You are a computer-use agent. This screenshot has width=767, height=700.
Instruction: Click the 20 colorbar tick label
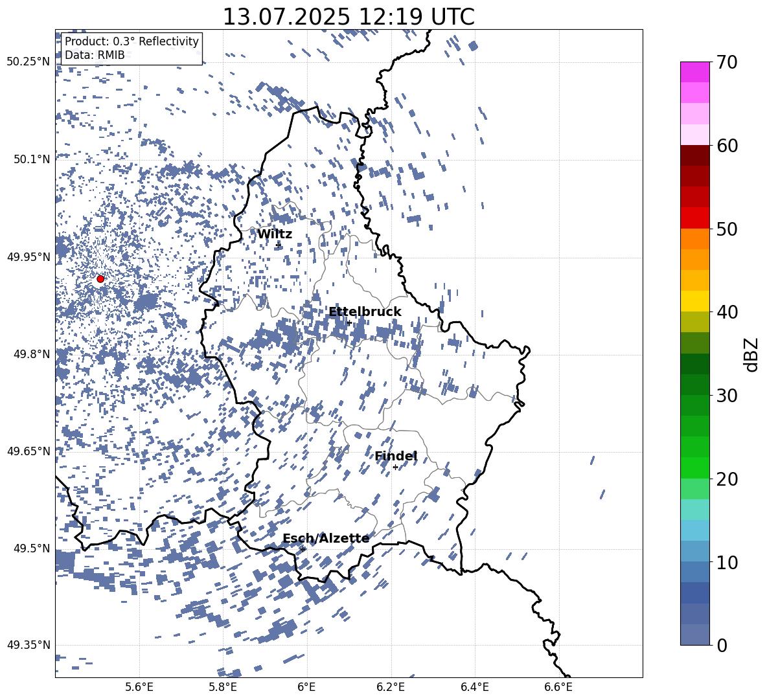coord(727,479)
